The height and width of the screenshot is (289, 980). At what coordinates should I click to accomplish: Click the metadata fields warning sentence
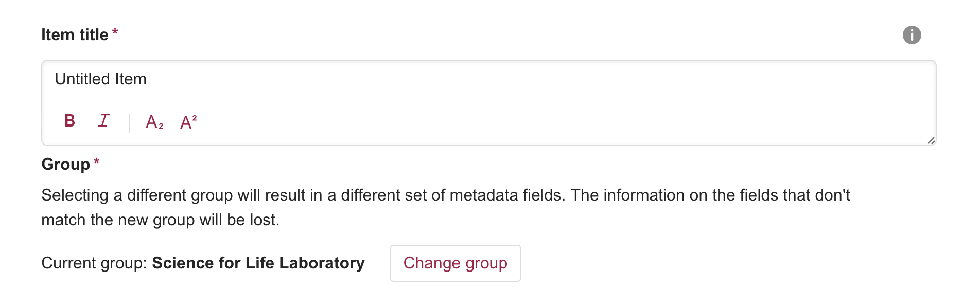445,195
